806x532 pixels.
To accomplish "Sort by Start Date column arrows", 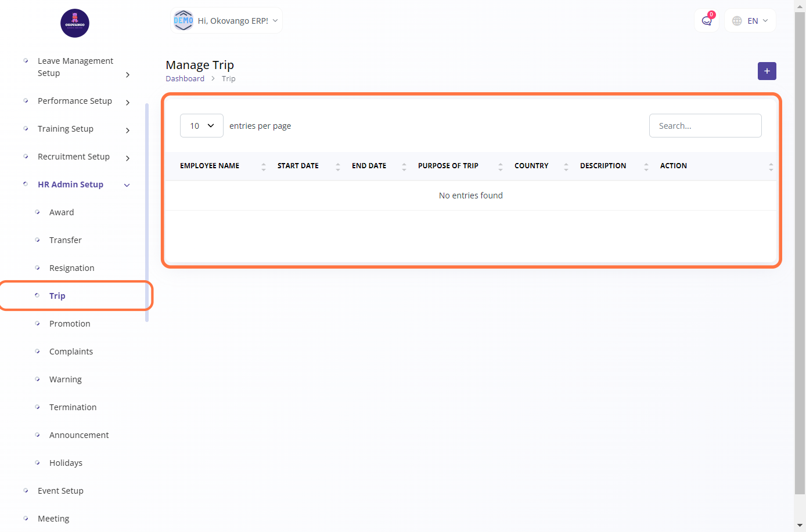I will (337, 167).
